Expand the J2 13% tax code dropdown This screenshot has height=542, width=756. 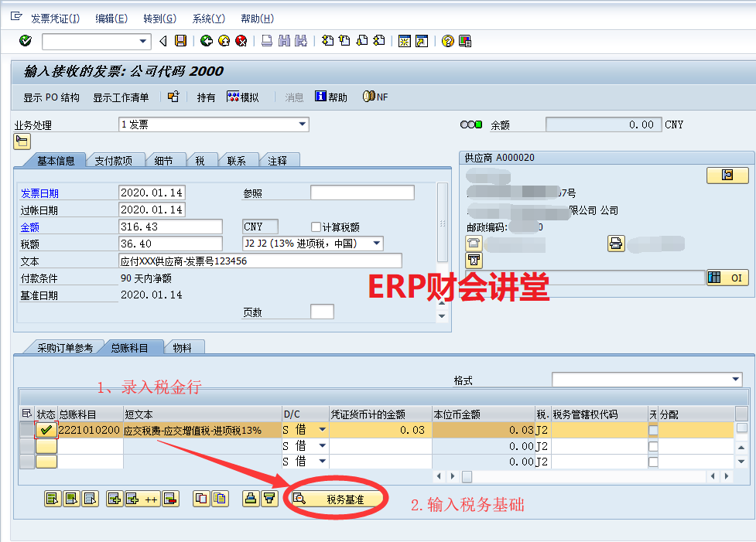pyautogui.click(x=377, y=244)
